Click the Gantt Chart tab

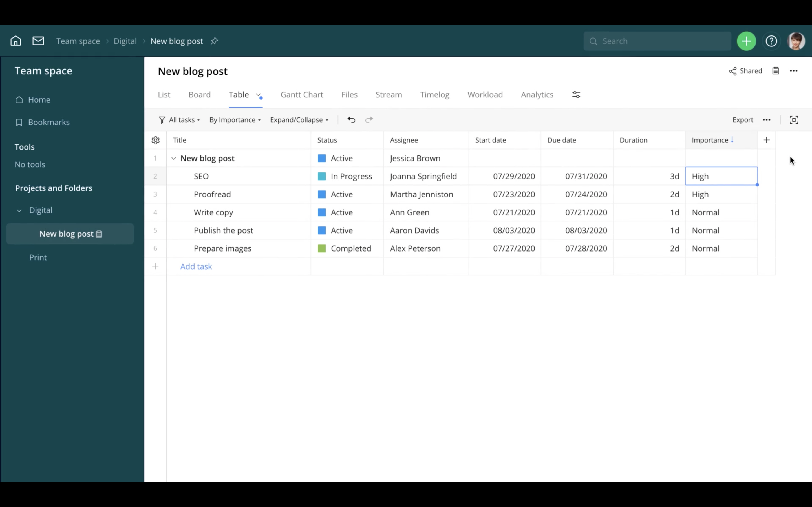tap(302, 94)
